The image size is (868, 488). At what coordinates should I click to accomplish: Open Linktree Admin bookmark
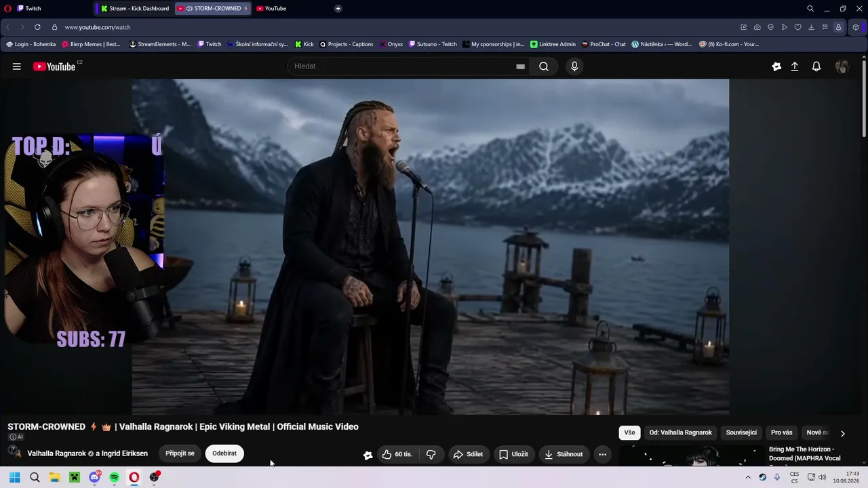[553, 44]
